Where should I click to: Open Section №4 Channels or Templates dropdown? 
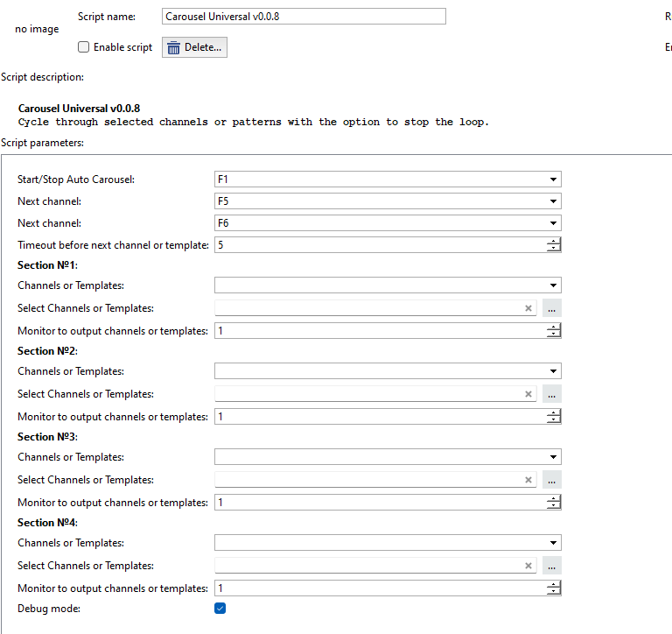(388, 543)
